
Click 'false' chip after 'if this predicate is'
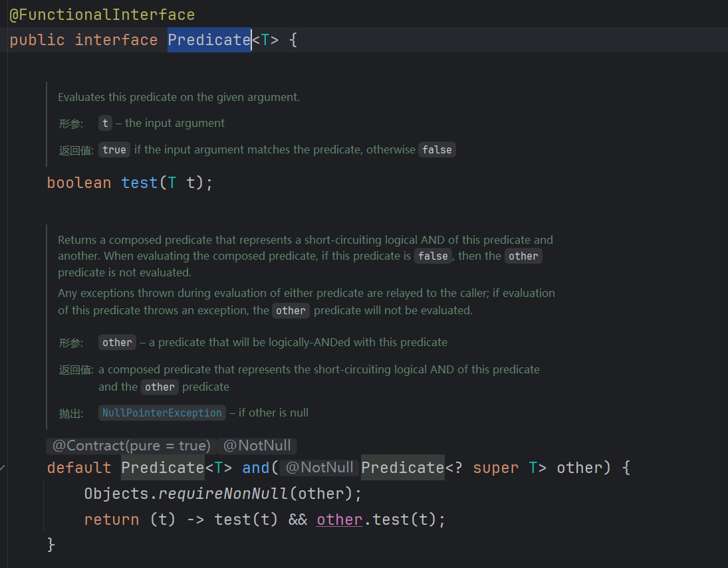coord(433,256)
